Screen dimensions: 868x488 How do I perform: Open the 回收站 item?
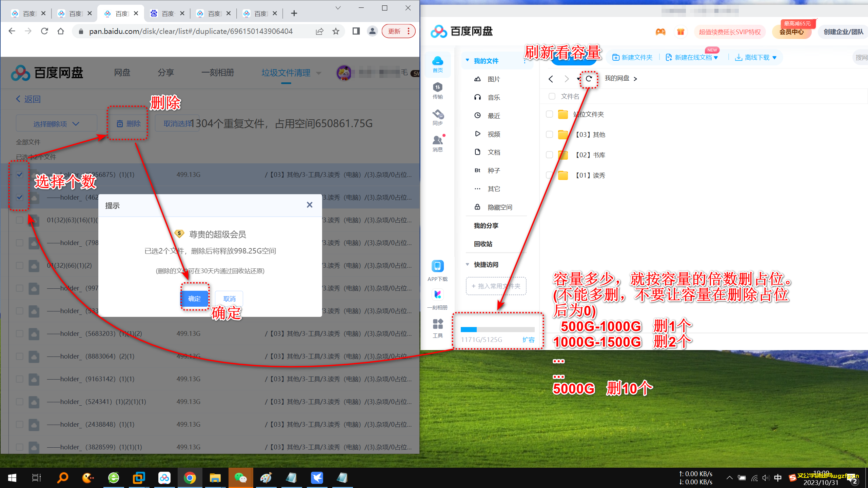(483, 244)
